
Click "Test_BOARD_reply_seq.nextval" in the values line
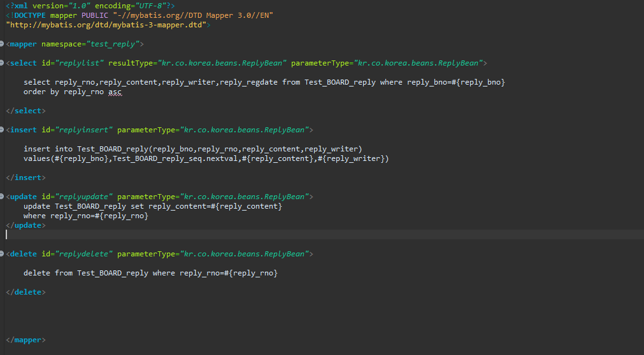[175, 158]
